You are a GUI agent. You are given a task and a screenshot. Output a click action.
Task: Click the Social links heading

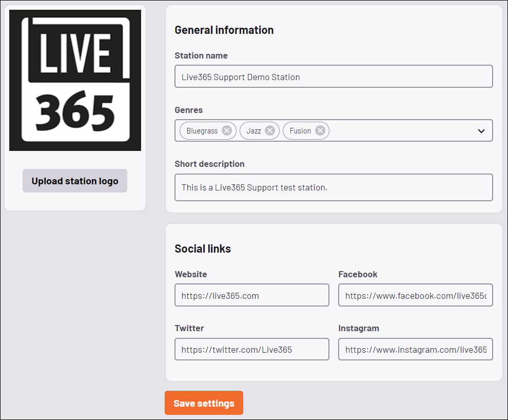point(203,249)
